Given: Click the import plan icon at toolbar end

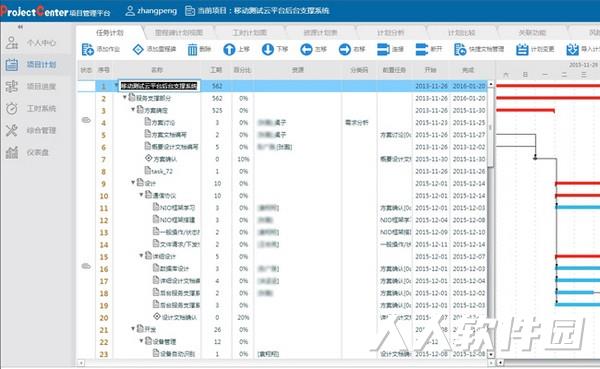Looking at the screenshot, I should coord(572,49).
